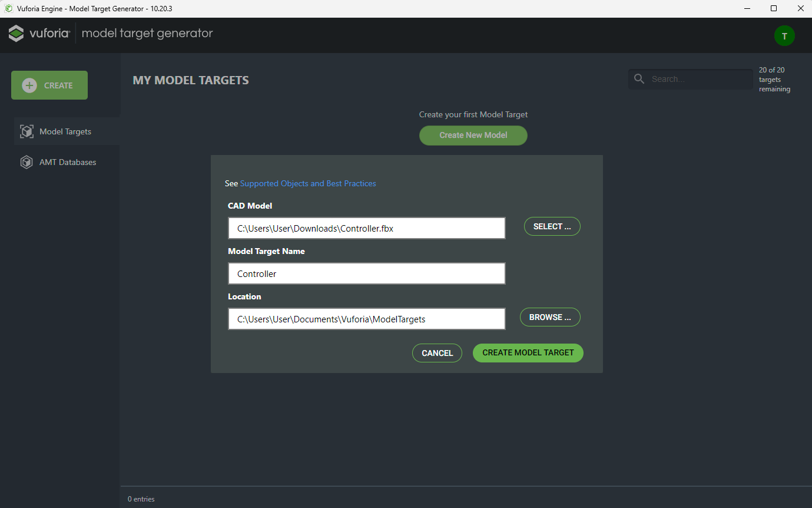812x508 pixels.
Task: Click the '0 entries' status text
Action: pyautogui.click(x=141, y=499)
